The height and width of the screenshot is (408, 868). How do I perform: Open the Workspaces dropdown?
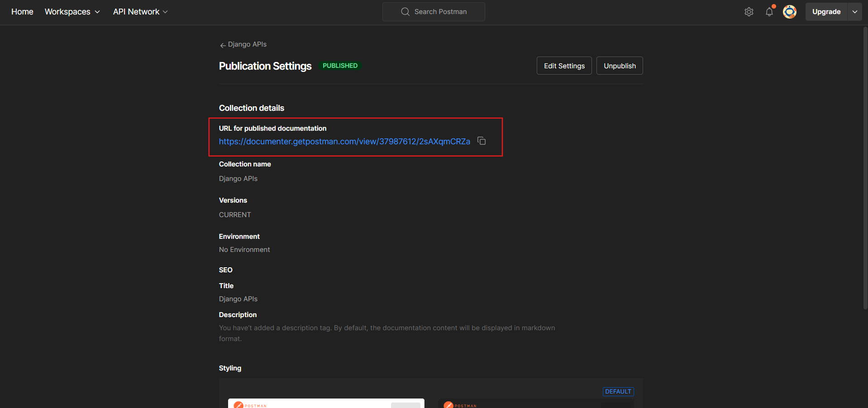pyautogui.click(x=72, y=12)
